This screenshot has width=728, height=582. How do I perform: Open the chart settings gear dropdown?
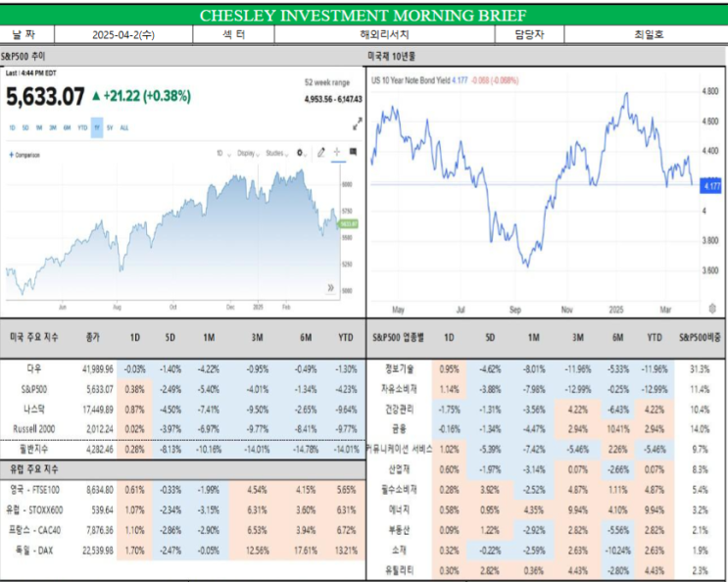pyautogui.click(x=302, y=153)
